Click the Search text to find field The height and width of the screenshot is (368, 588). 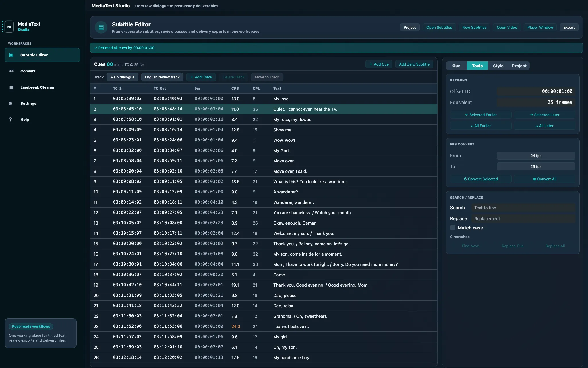click(x=523, y=208)
